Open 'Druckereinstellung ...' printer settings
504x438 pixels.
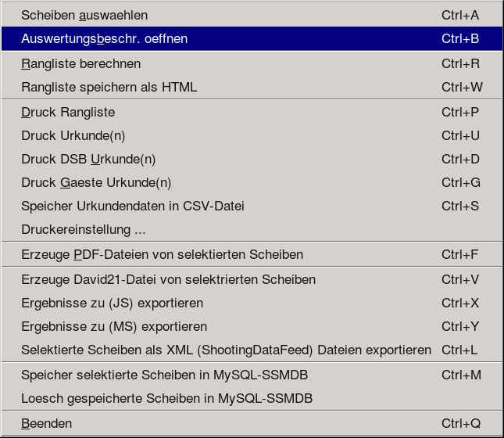84,229
